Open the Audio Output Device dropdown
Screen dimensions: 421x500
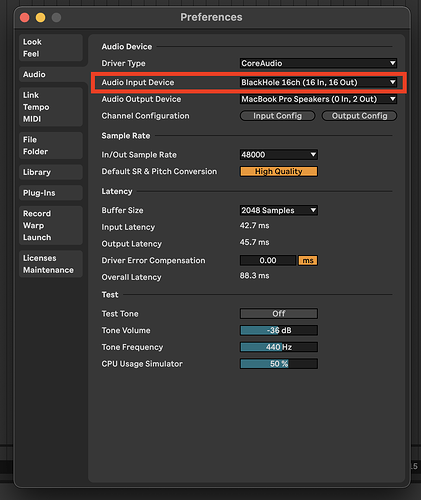point(318,99)
